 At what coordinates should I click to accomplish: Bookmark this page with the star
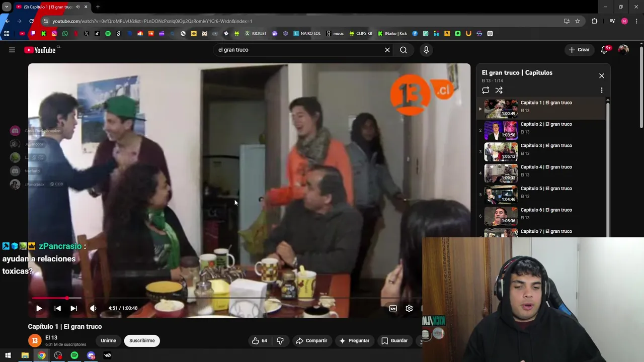[x=578, y=21]
